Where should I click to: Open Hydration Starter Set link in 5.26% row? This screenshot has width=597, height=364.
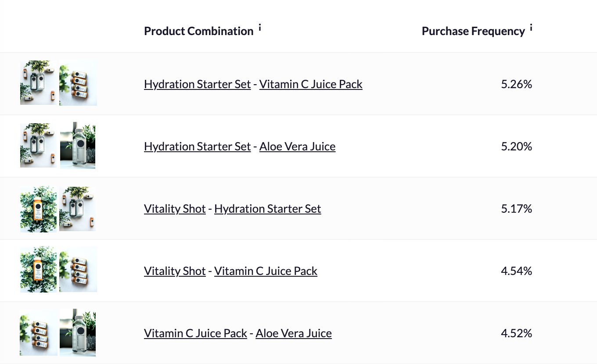197,84
